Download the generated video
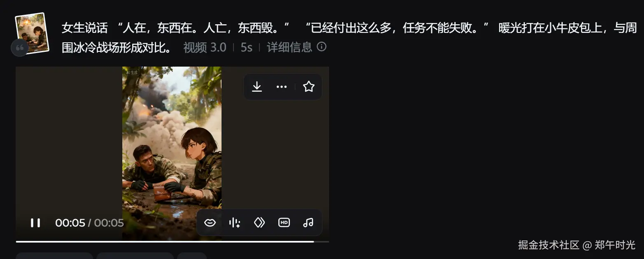The width and height of the screenshot is (644, 259). (x=257, y=87)
